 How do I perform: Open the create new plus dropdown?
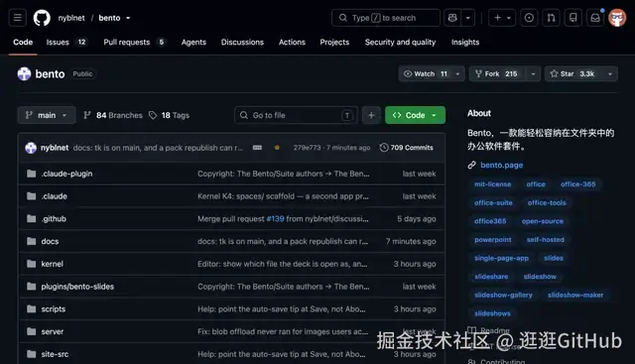(502, 18)
